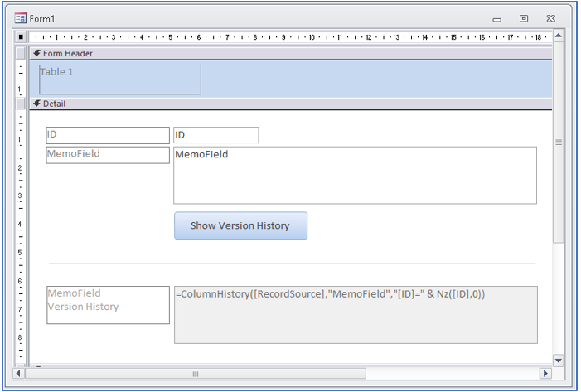Minimize the Form1 window
This screenshot has height=392, width=581.
497,19
